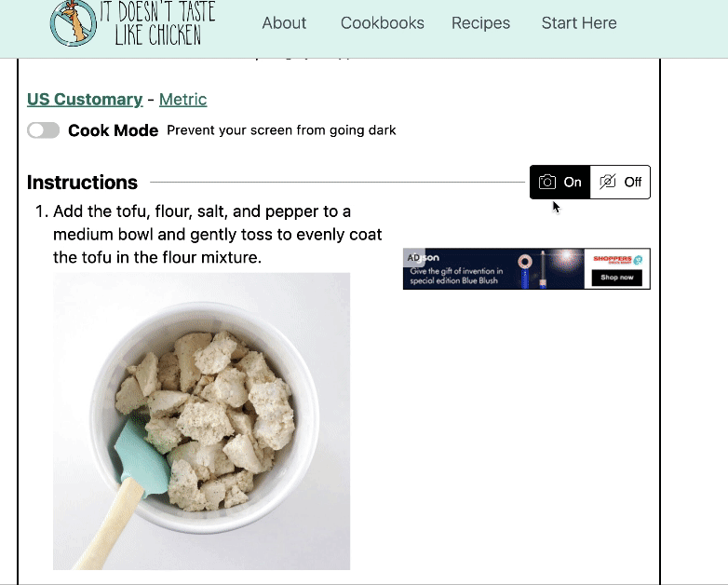The image size is (728, 585).
Task: Click the Shop now ad button
Action: [x=616, y=278]
